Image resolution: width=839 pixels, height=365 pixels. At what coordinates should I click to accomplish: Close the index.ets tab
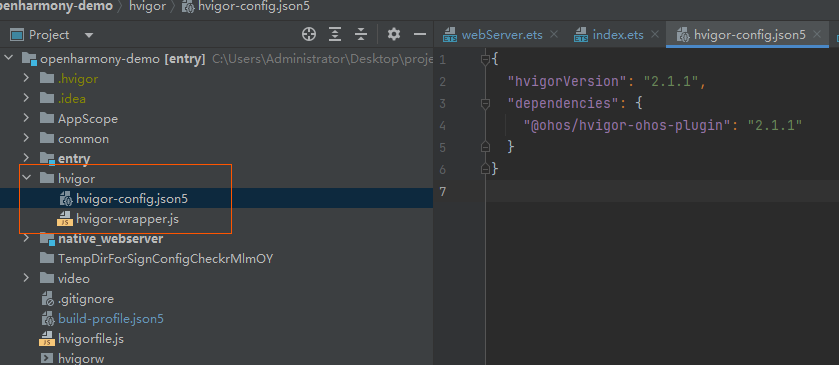654,35
